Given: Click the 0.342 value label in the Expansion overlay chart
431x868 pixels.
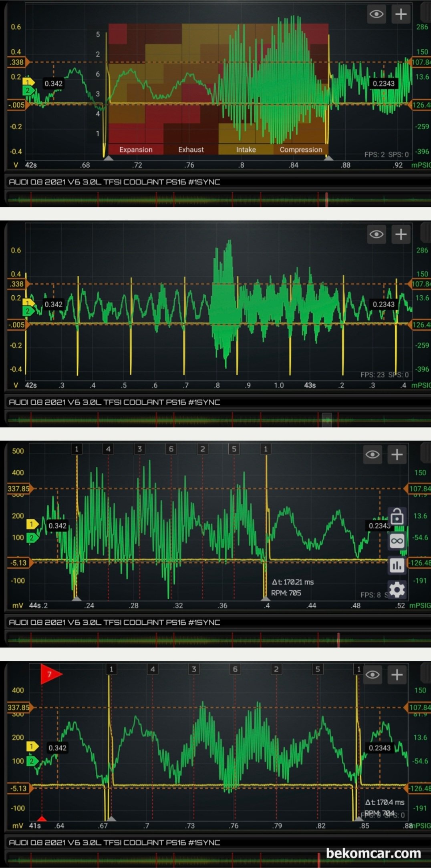Looking at the screenshot, I should click(53, 84).
